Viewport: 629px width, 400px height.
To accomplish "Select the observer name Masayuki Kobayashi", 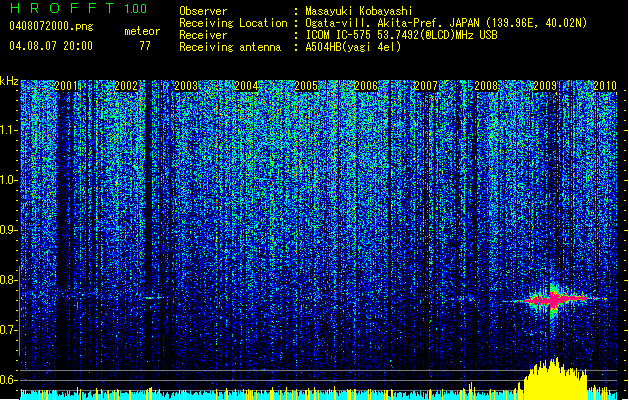I will [x=359, y=11].
